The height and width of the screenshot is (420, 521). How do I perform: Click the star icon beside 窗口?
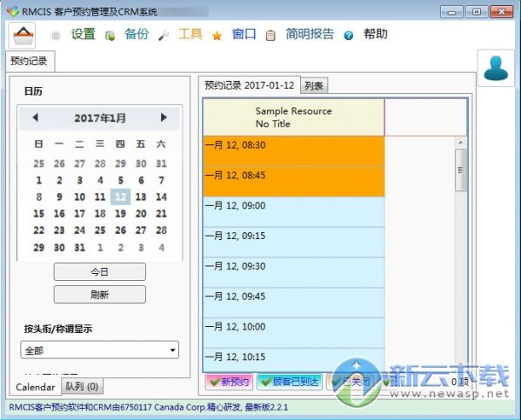click(x=217, y=36)
